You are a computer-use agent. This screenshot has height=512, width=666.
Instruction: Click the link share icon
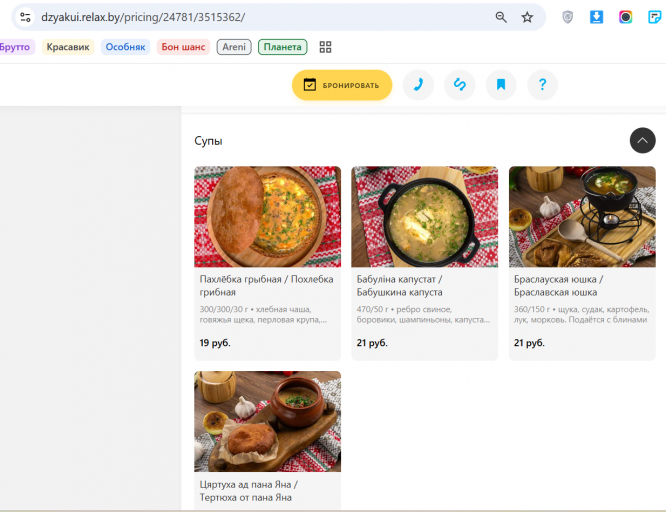pyautogui.click(x=460, y=85)
